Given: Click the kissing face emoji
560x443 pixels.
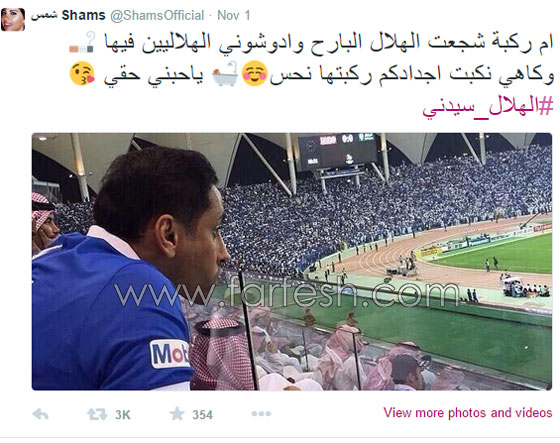Looking at the screenshot, I should [x=82, y=74].
